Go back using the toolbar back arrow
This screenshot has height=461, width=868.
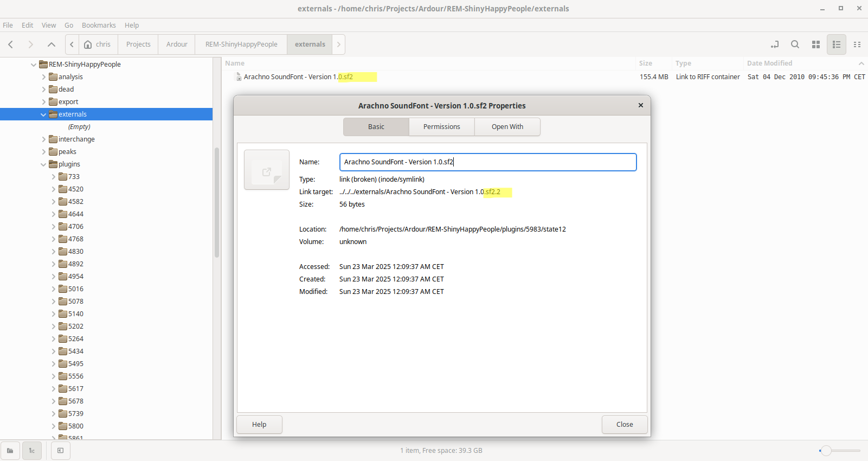pos(11,44)
